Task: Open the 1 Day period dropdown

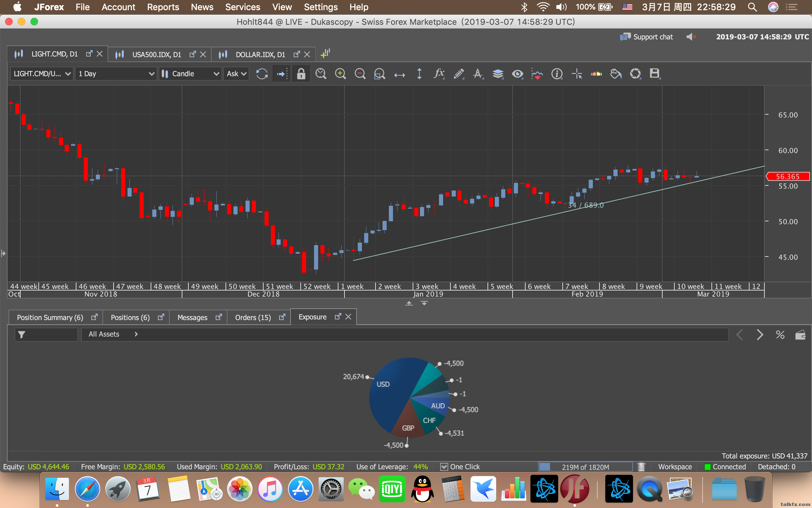Action: (116, 74)
